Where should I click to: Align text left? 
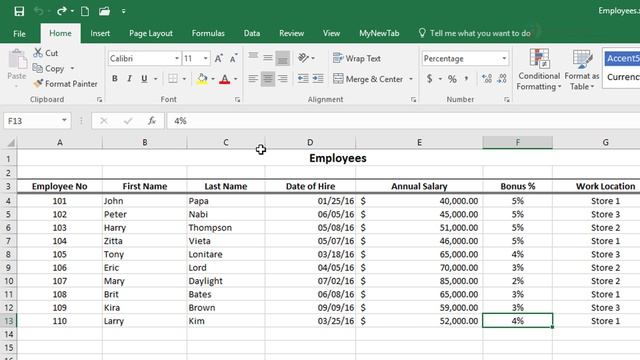pos(253,79)
